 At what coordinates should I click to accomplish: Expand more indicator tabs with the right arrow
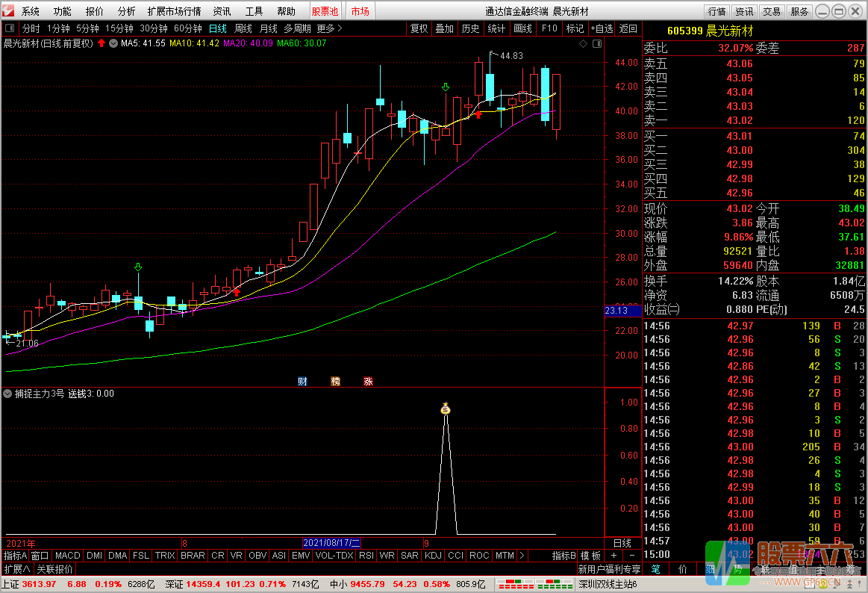[522, 556]
